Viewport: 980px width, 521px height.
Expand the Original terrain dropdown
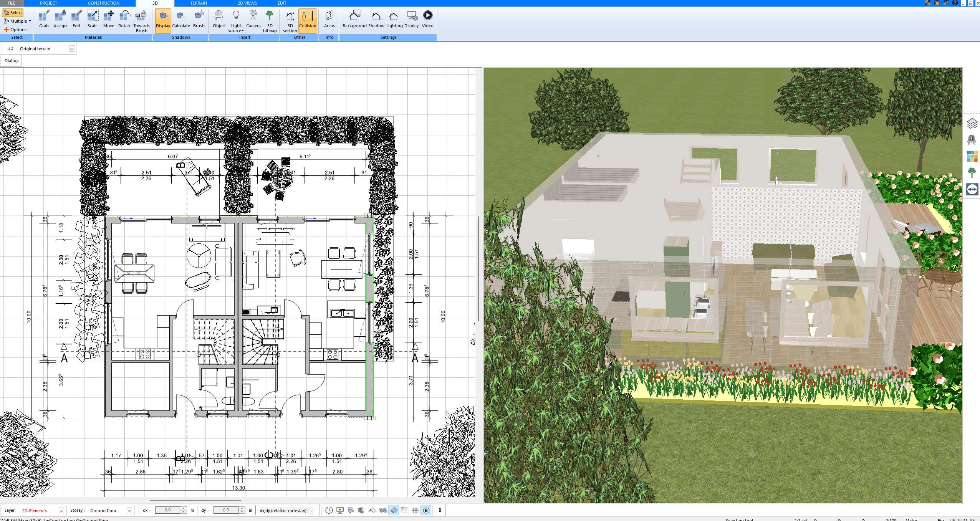(x=71, y=49)
